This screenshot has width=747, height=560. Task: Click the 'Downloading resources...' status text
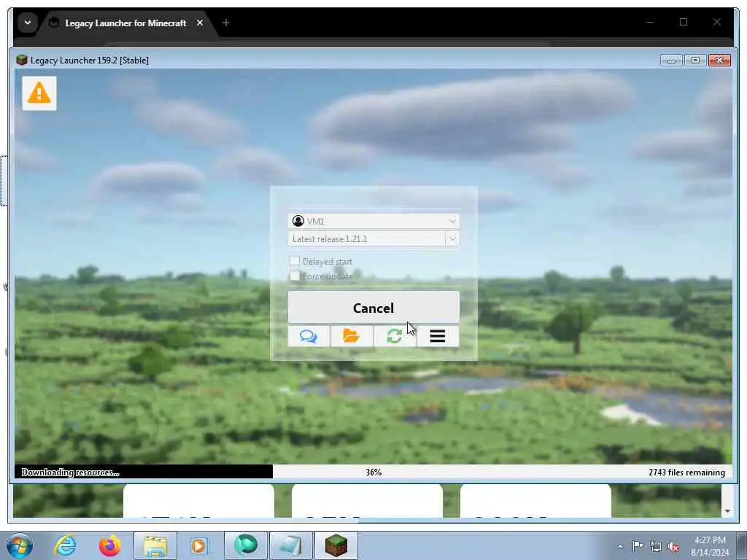71,472
